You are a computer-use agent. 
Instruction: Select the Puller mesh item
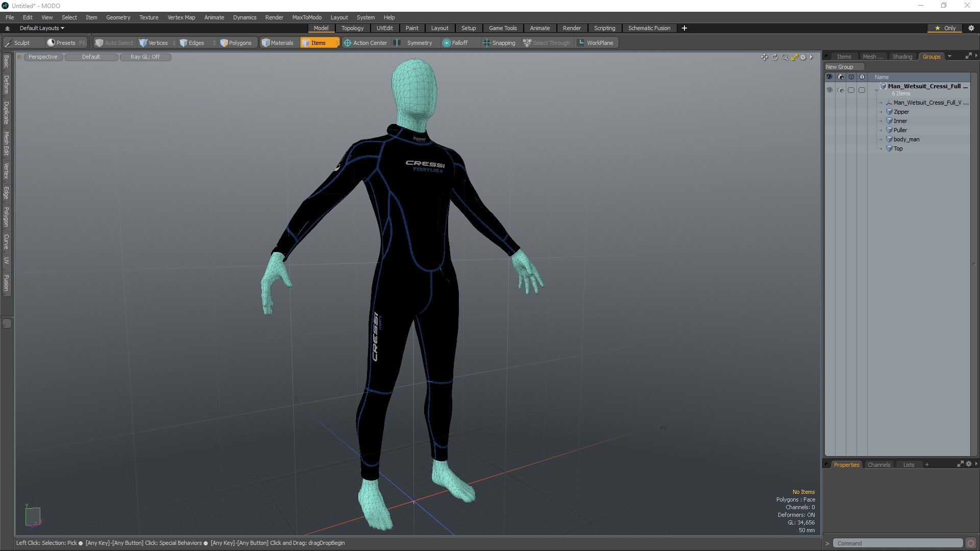(900, 130)
